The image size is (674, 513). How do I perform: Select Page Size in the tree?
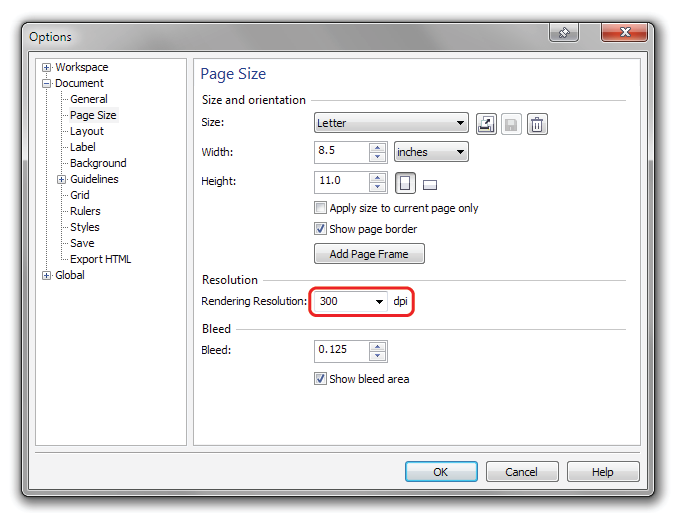pos(93,115)
